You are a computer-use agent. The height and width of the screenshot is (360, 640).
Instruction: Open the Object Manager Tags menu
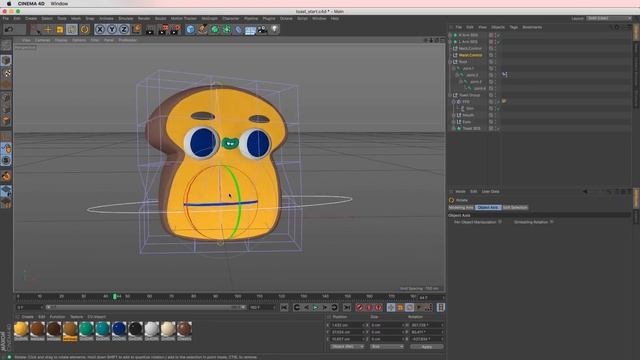(513, 27)
